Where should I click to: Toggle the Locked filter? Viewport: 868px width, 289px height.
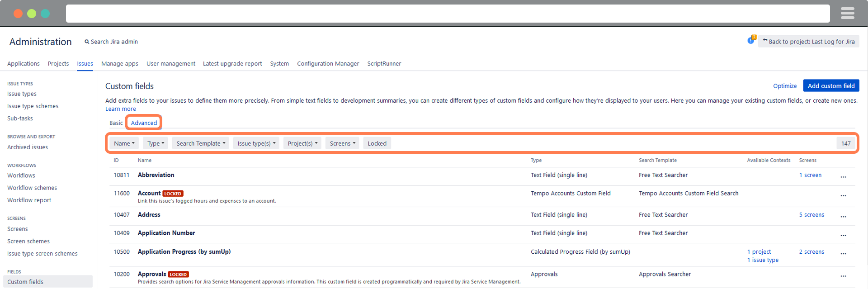pyautogui.click(x=377, y=143)
